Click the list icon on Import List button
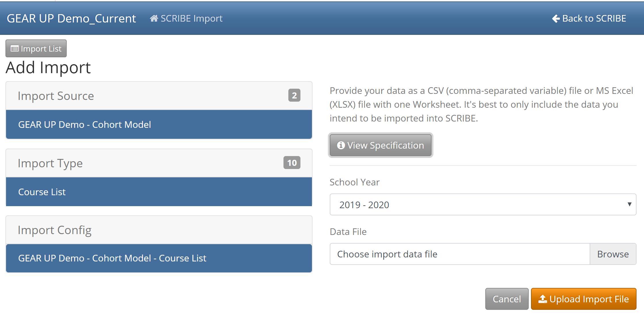 coord(15,49)
